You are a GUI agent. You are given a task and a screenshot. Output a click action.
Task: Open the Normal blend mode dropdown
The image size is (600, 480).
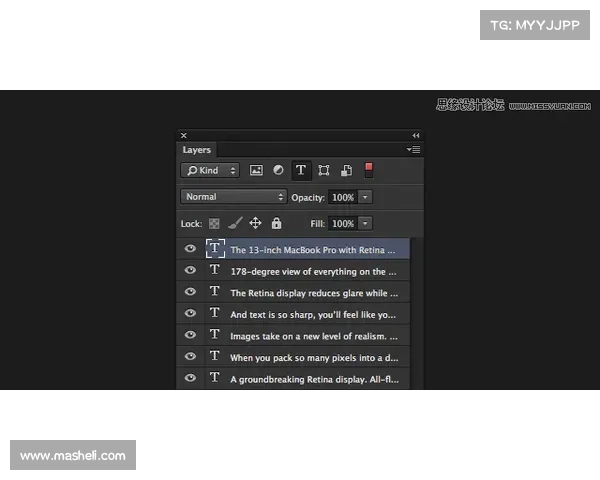tap(233, 197)
